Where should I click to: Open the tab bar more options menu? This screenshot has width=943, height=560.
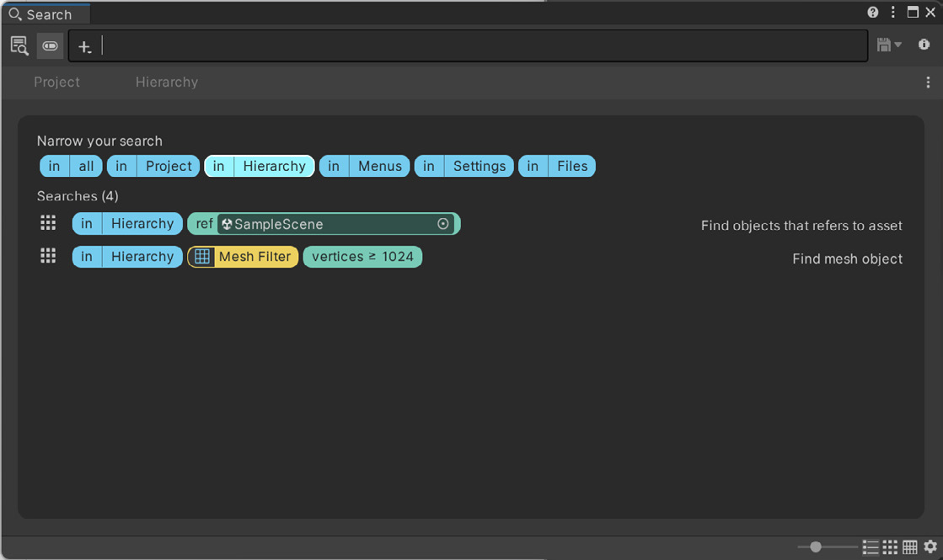pyautogui.click(x=928, y=83)
